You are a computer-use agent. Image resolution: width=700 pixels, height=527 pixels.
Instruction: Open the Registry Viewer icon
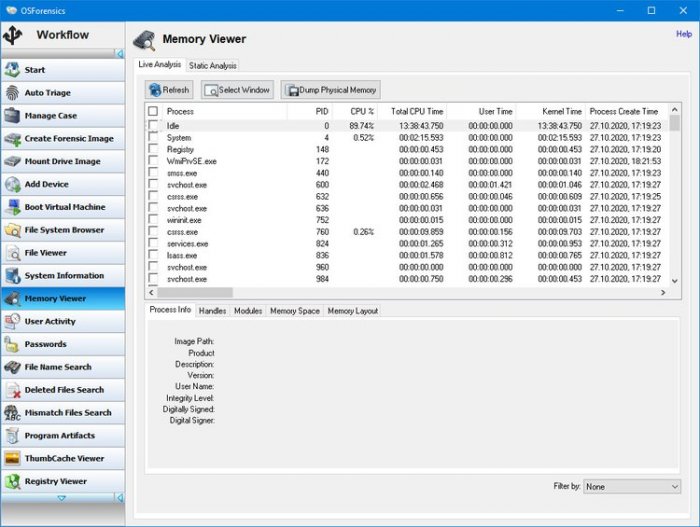point(13,481)
